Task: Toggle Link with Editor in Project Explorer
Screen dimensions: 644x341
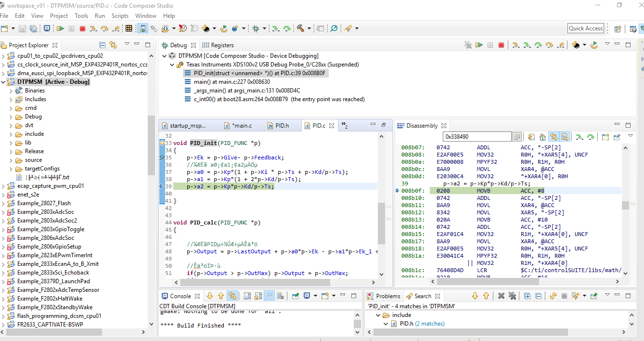Action: (x=113, y=45)
